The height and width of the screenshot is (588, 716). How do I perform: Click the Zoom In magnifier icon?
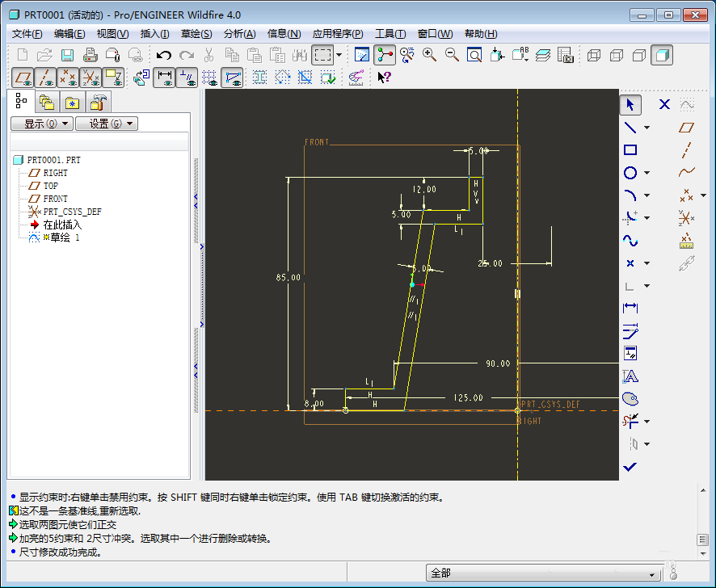click(x=429, y=55)
